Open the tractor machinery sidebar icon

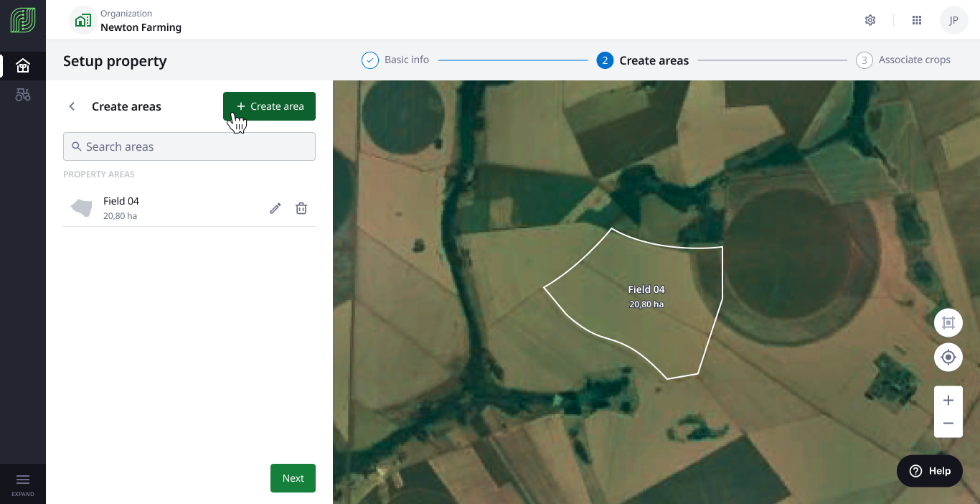pos(23,95)
